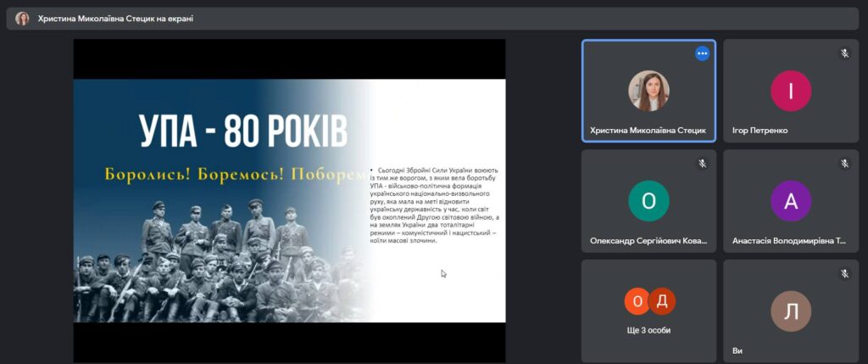Click muted mic icon on Олександр Сергійович tile
868x364 pixels.
coord(702,163)
